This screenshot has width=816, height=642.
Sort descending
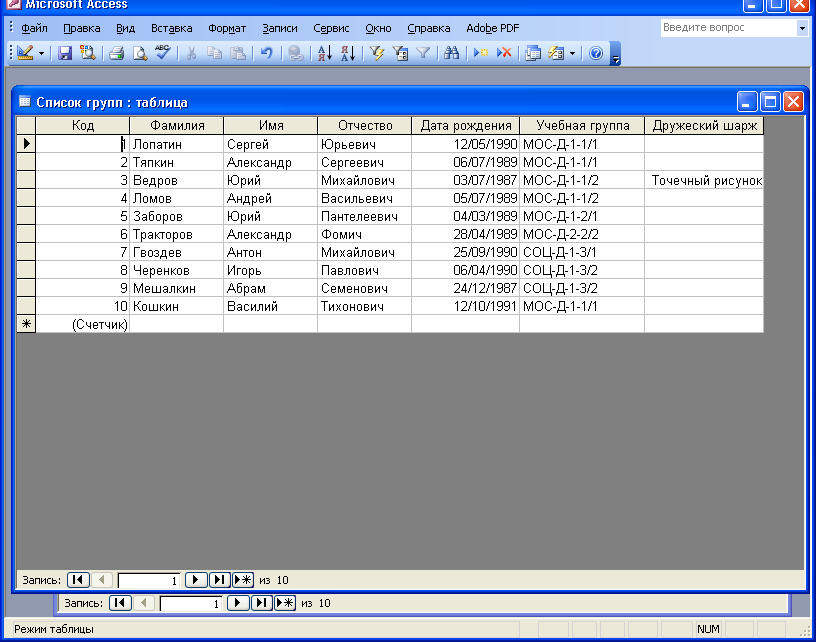(x=348, y=53)
